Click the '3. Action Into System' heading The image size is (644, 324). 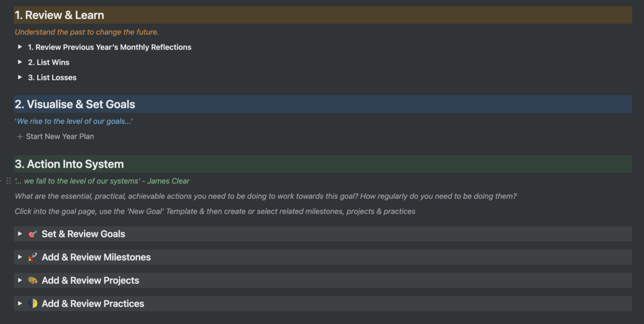(69, 164)
